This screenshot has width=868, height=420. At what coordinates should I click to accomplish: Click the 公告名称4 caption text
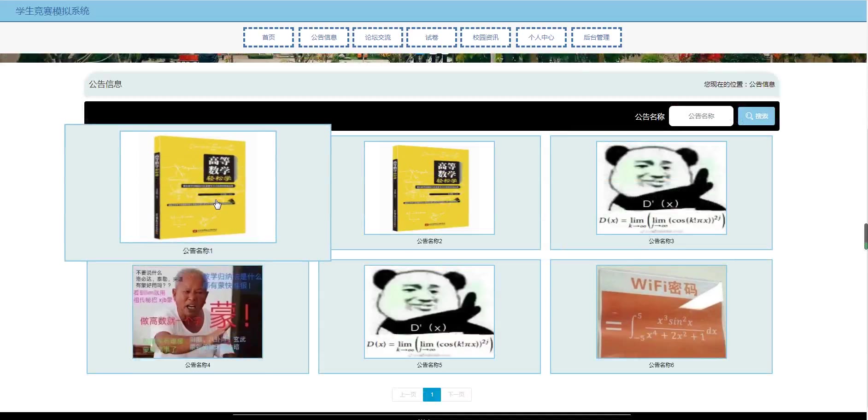[x=198, y=365]
